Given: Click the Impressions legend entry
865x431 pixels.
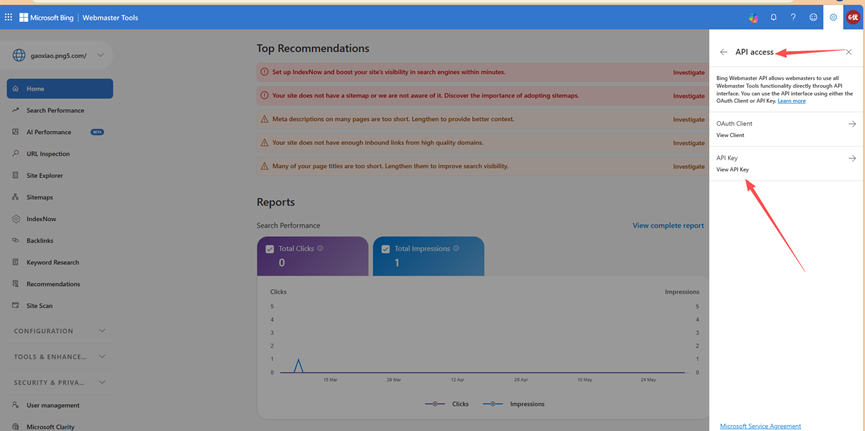Looking at the screenshot, I should tap(514, 404).
